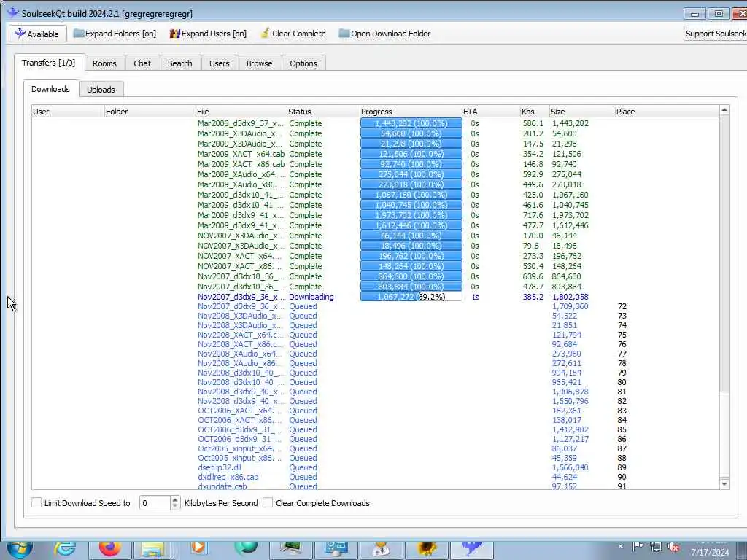747x560 pixels.
Task: Open the Options tab
Action: pyautogui.click(x=303, y=63)
